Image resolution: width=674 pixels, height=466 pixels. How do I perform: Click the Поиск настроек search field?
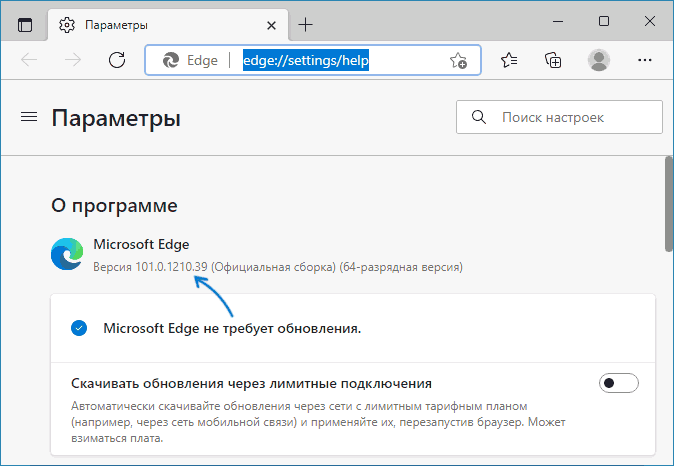[559, 117]
